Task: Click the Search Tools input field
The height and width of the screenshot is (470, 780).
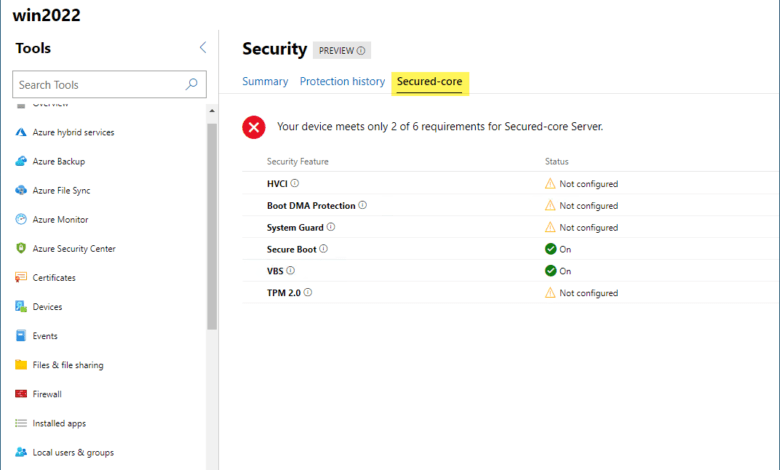Action: click(109, 85)
